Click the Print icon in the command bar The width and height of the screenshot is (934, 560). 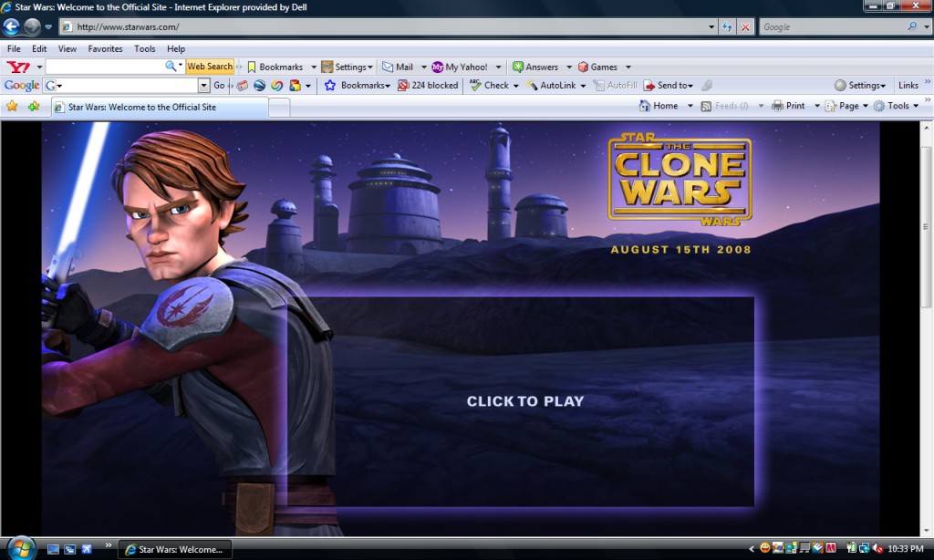tap(788, 106)
